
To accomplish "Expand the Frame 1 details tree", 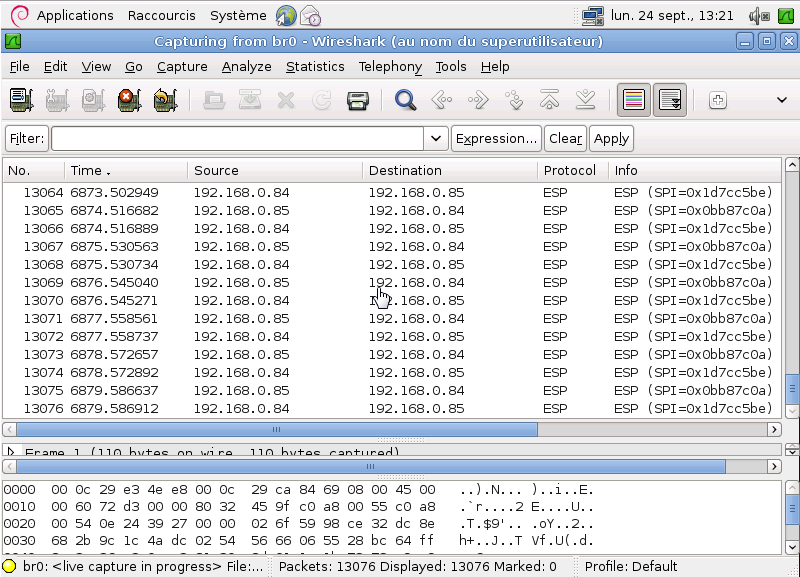I will point(12,452).
